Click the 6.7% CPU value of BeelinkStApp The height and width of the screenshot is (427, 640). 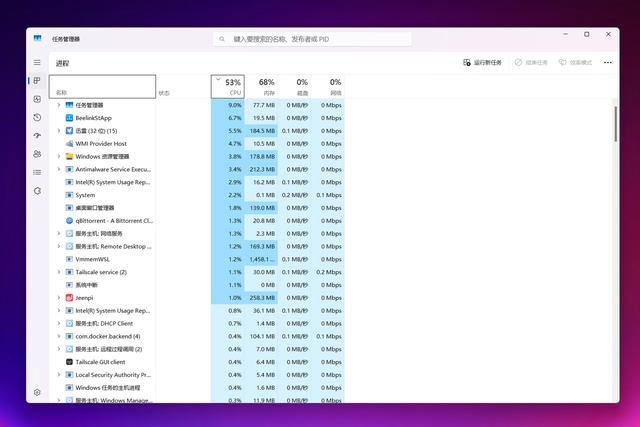[235, 118]
